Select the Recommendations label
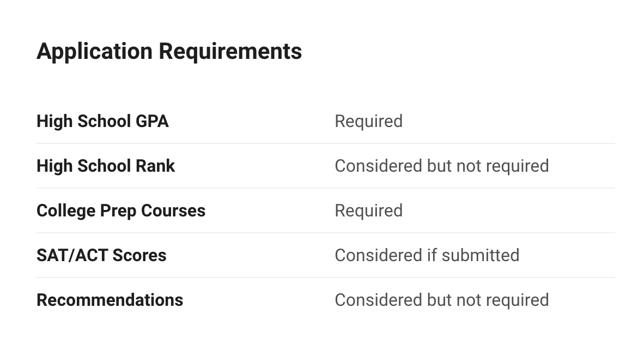 pos(110,300)
